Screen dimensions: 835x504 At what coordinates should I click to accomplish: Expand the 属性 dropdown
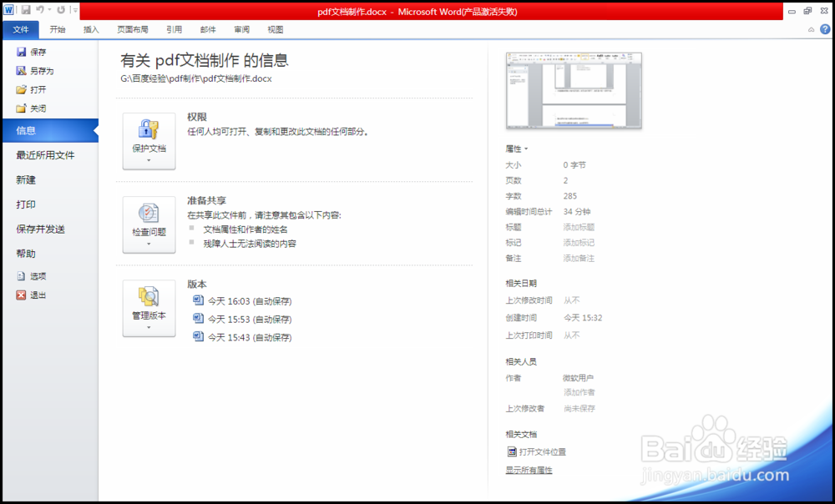pos(517,149)
